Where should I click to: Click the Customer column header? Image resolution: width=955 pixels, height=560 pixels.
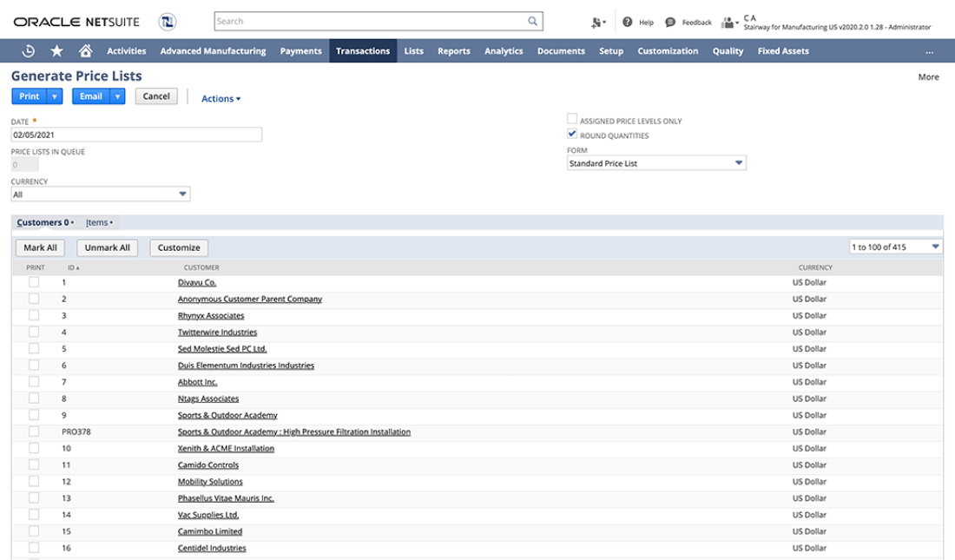coord(201,267)
